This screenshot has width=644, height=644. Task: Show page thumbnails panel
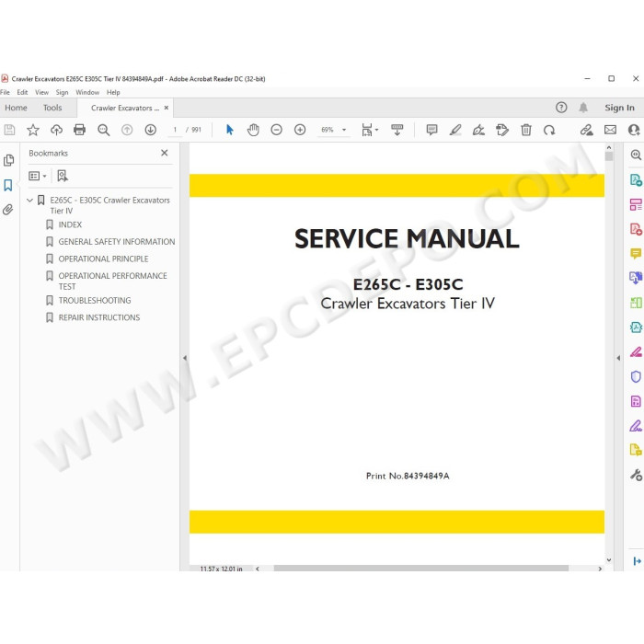(x=8, y=160)
